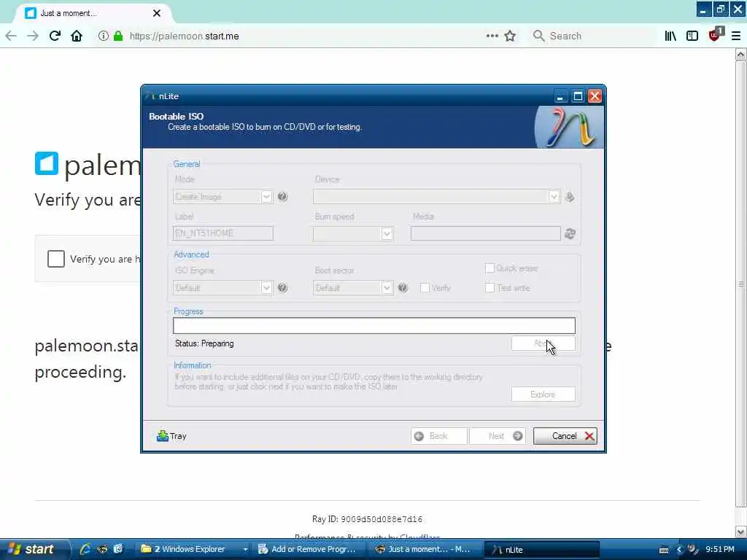The image size is (747, 560).
Task: Show site information via the info icon
Action: [103, 36]
